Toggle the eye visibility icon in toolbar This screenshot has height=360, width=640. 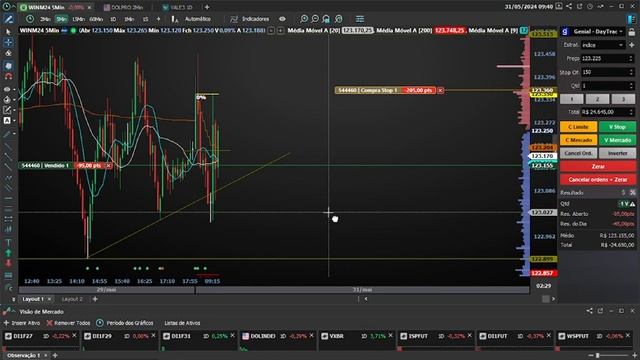(x=282, y=19)
